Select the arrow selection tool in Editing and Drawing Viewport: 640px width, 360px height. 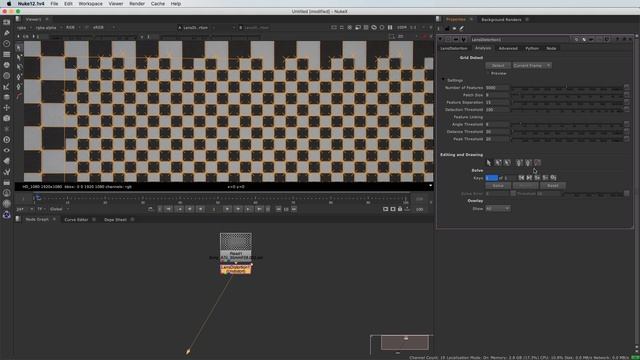coord(489,162)
